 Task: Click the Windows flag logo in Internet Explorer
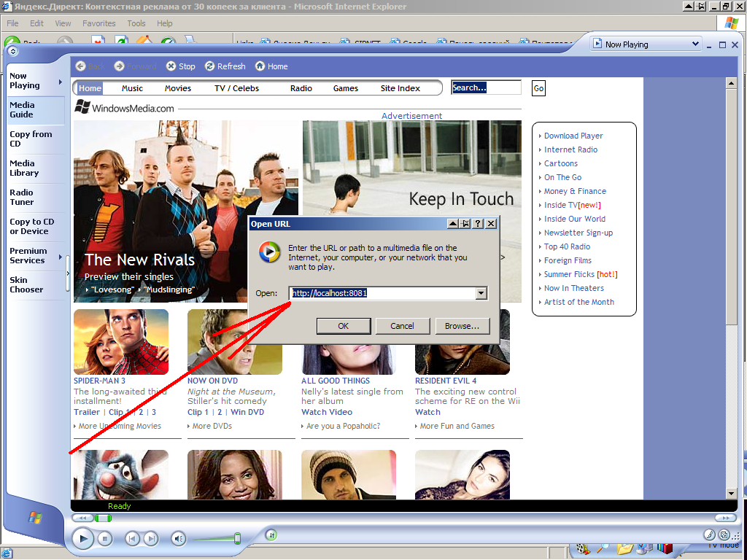tap(731, 23)
